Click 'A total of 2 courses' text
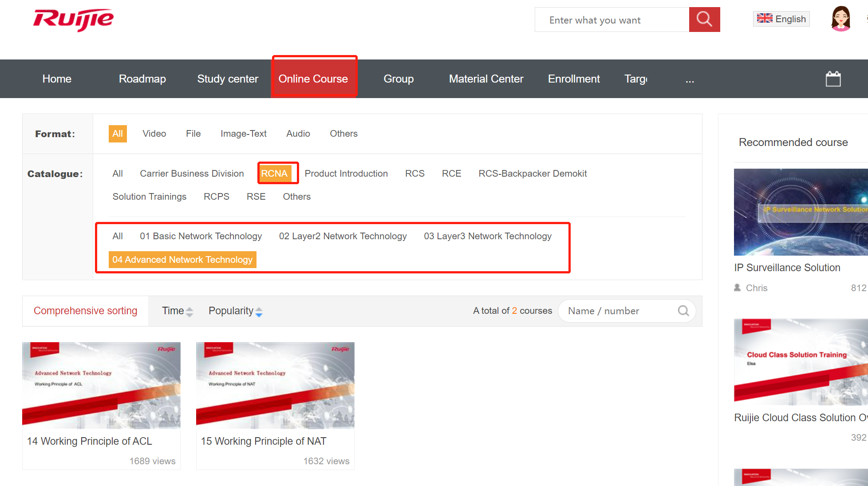 pos(513,311)
